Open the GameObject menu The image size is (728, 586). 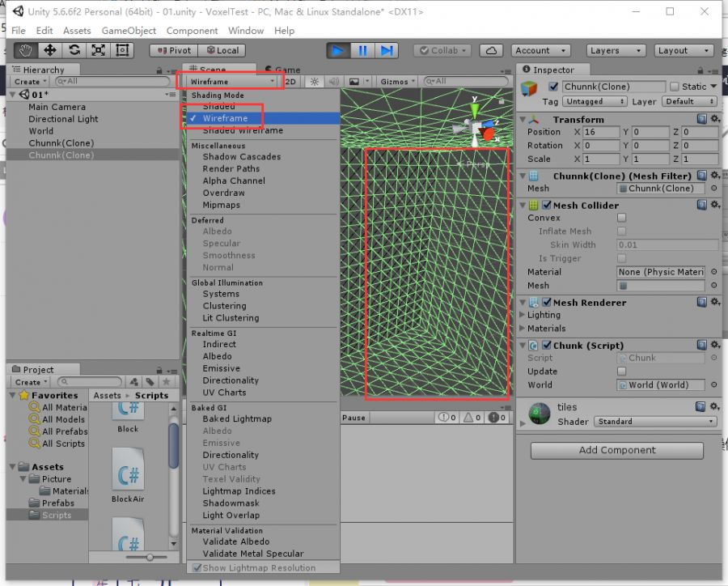(x=129, y=31)
